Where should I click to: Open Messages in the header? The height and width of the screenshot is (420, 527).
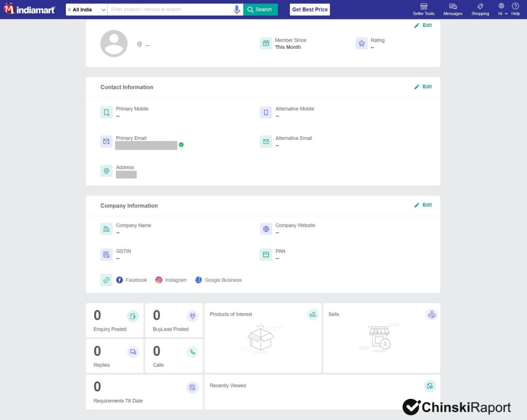(x=453, y=9)
